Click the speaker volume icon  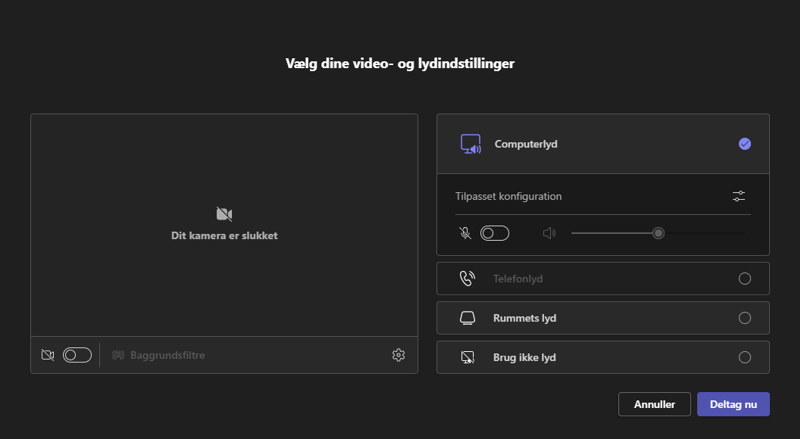549,233
